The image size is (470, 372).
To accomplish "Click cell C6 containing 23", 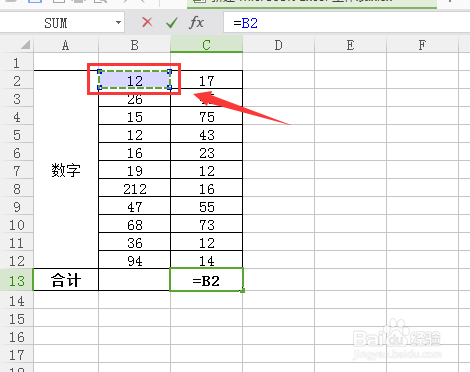I will click(x=207, y=152).
